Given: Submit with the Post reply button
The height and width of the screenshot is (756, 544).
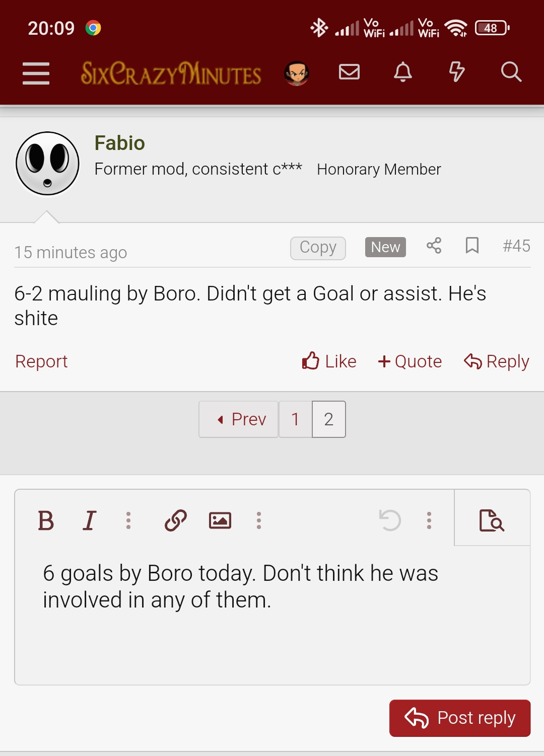Looking at the screenshot, I should point(459,718).
